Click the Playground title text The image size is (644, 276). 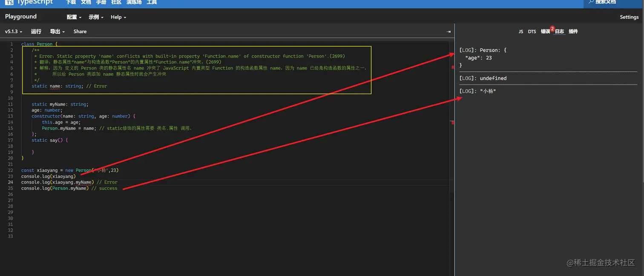click(x=21, y=17)
